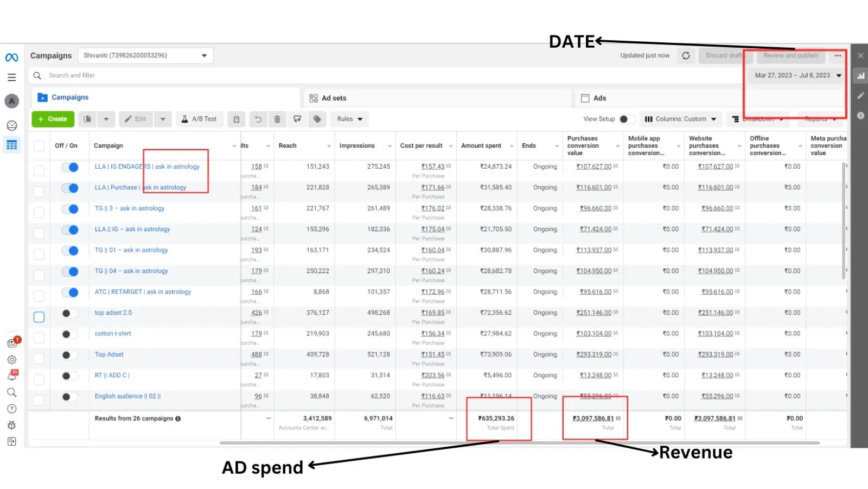The height and width of the screenshot is (489, 868).
Task: Open the Columns: Custom dropdown
Action: click(680, 119)
